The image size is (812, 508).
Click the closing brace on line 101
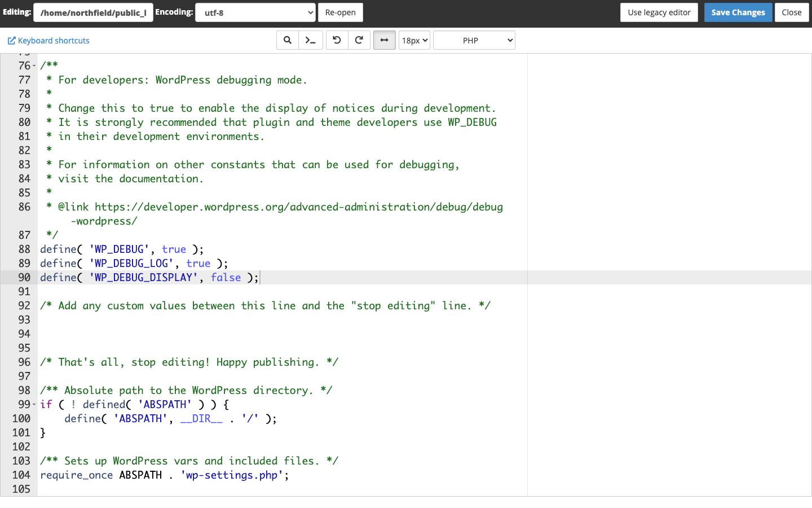(x=43, y=433)
